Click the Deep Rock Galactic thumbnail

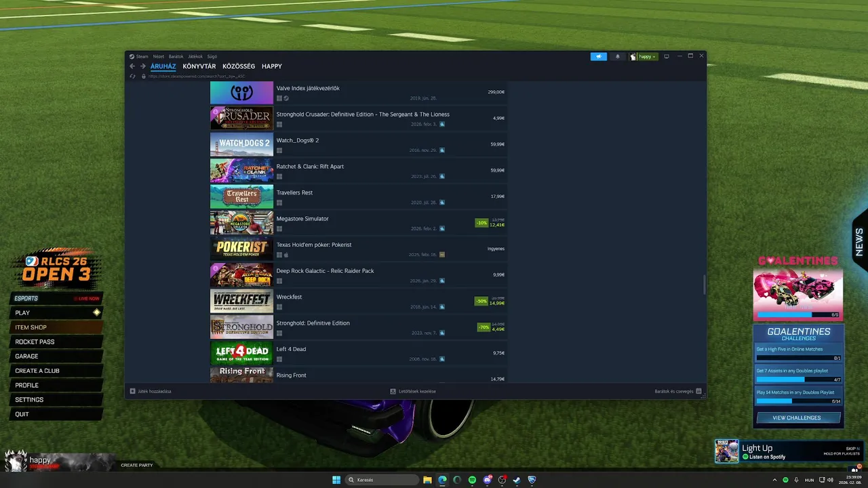pyautogui.click(x=241, y=274)
